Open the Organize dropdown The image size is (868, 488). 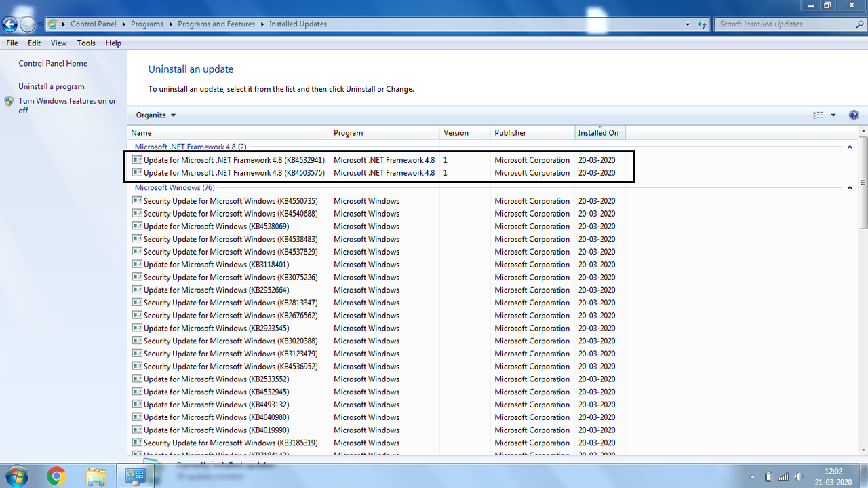156,115
